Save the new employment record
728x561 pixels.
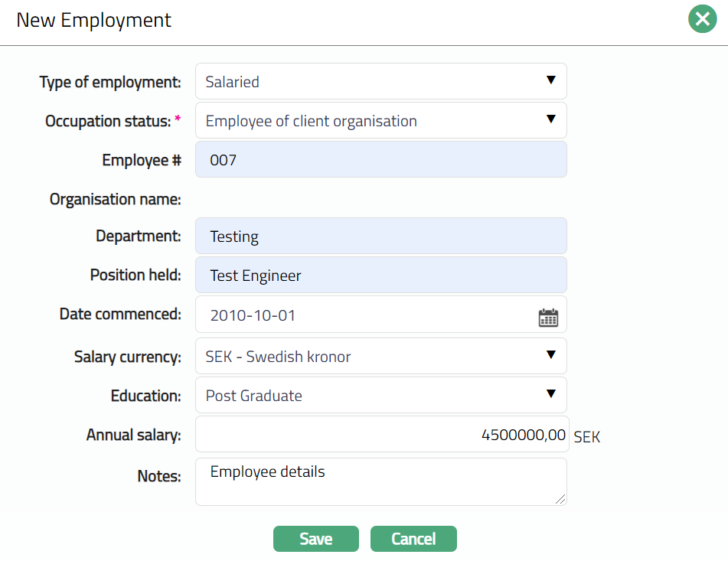(315, 539)
